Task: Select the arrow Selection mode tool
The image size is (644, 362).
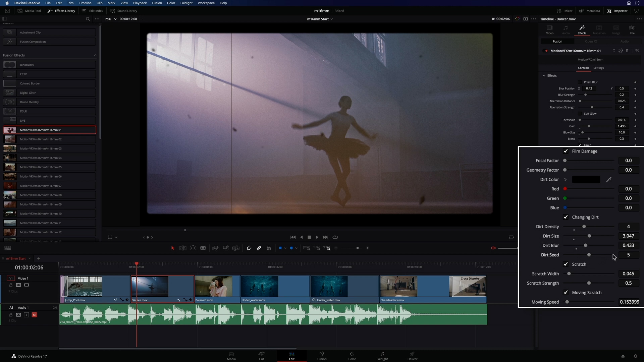Action: click(173, 248)
